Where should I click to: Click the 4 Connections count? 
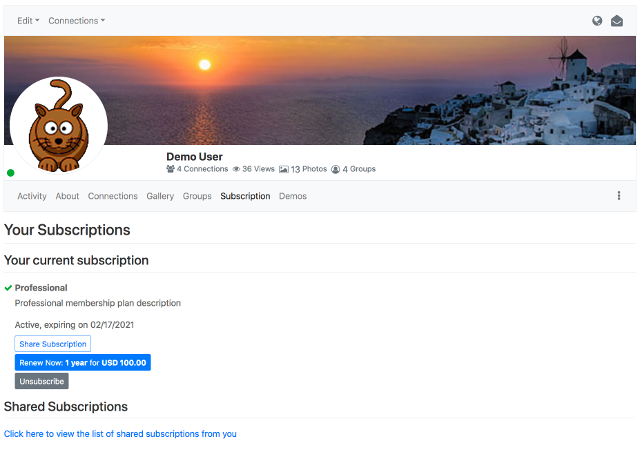[202, 169]
